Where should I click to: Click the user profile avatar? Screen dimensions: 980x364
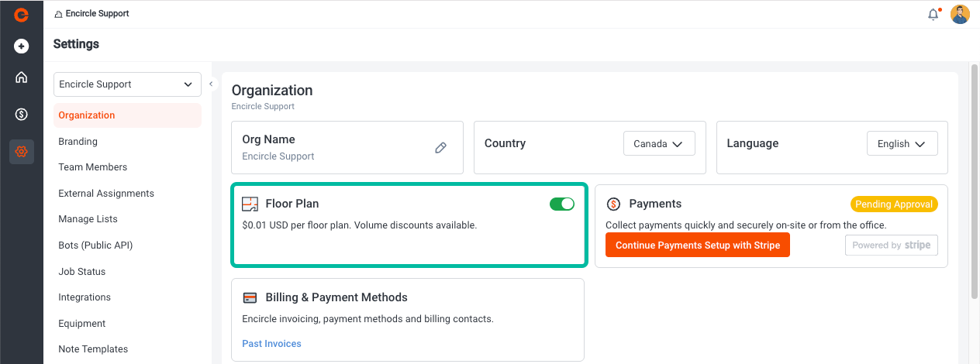[960, 14]
